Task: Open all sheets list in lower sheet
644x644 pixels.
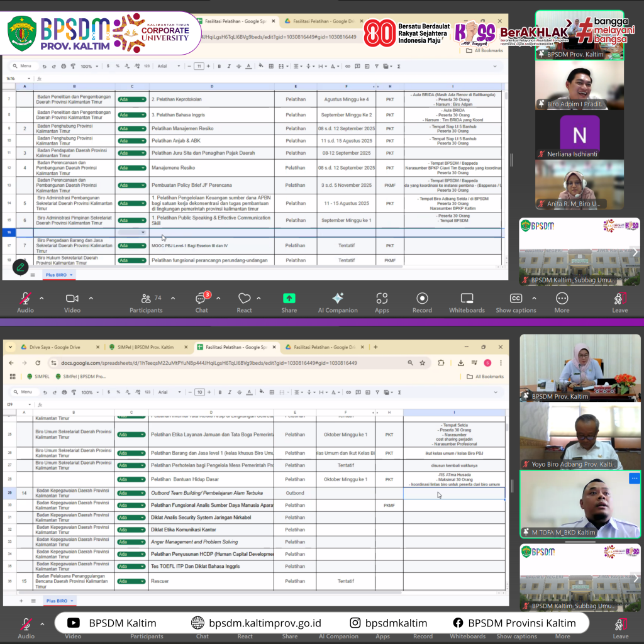Action: [x=34, y=601]
